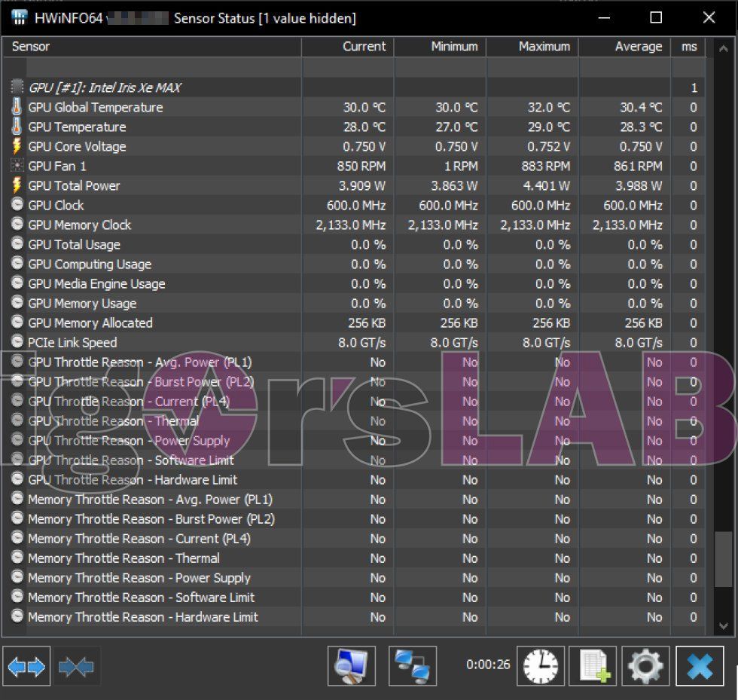Select the PCIe Link Speed label

coord(72,342)
